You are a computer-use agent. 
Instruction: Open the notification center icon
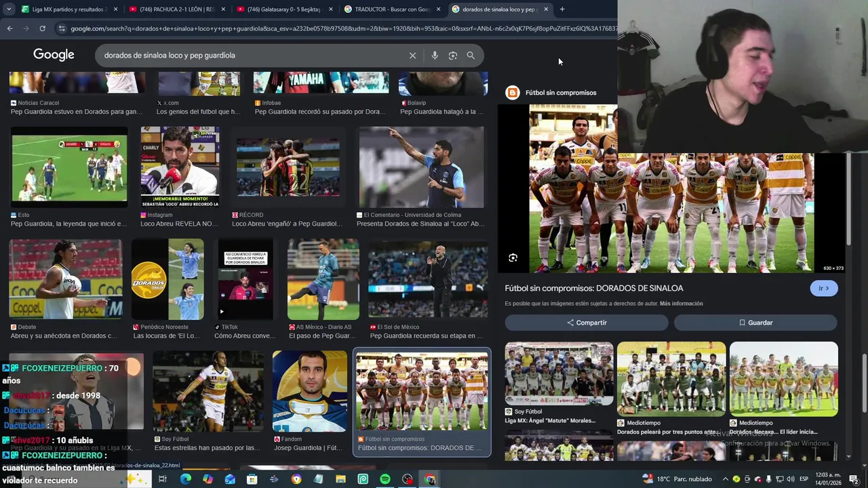[853, 479]
